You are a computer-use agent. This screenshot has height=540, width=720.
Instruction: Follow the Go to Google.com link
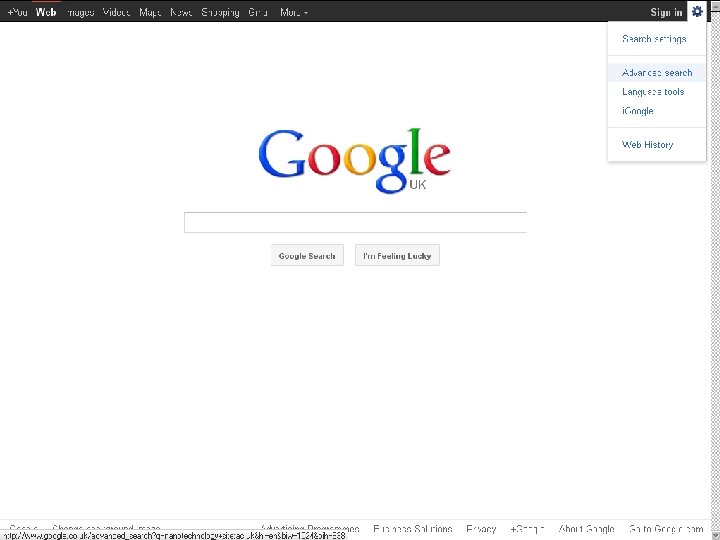coord(666,529)
